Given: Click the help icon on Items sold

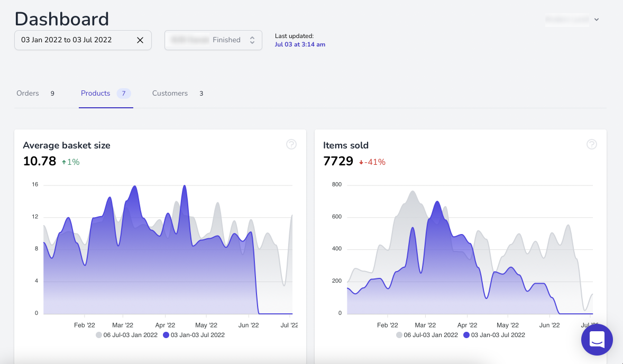Looking at the screenshot, I should tap(591, 144).
